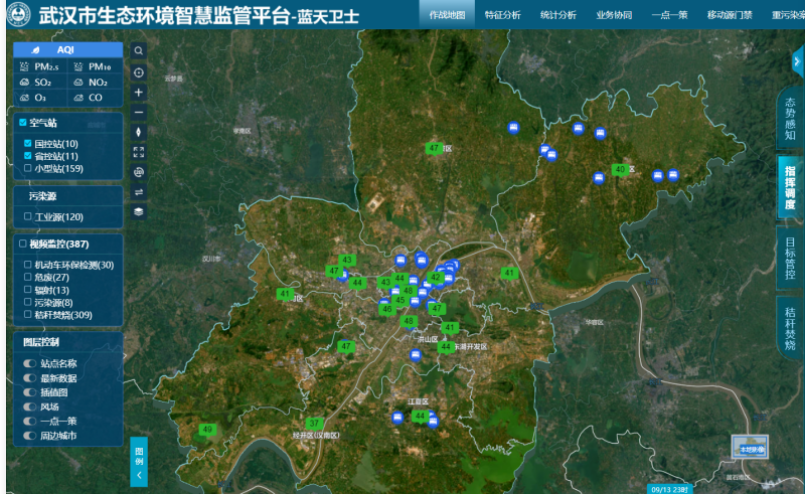Uncheck the 国控站(10) checkbox
The height and width of the screenshot is (494, 805).
pos(28,144)
